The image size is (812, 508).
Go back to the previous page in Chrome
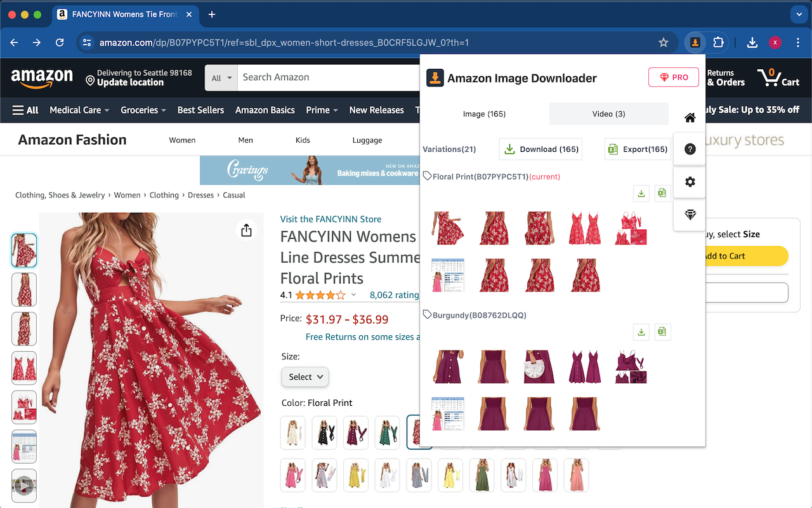click(x=14, y=43)
